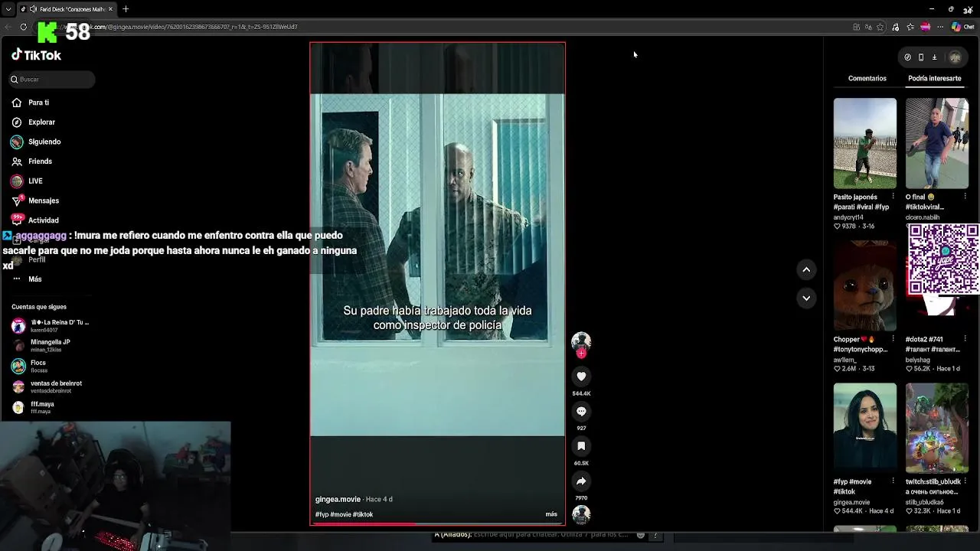Open browser settings ellipsis menu
Viewport: 980px width, 551px height.
coord(940,27)
